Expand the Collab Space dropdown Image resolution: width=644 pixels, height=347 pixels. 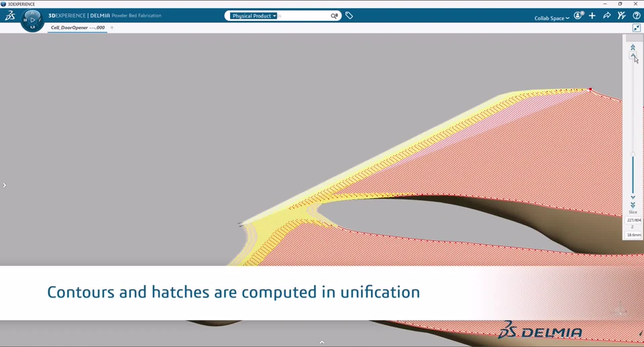[551, 18]
